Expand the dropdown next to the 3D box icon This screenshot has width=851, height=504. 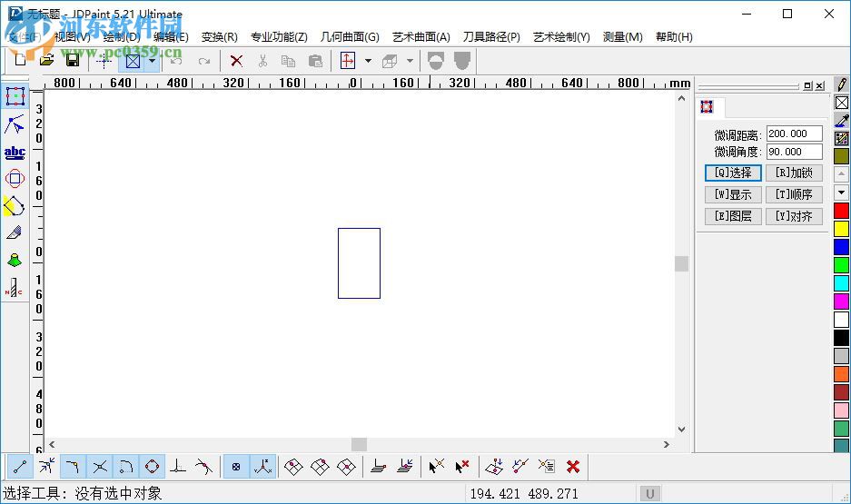[410, 61]
